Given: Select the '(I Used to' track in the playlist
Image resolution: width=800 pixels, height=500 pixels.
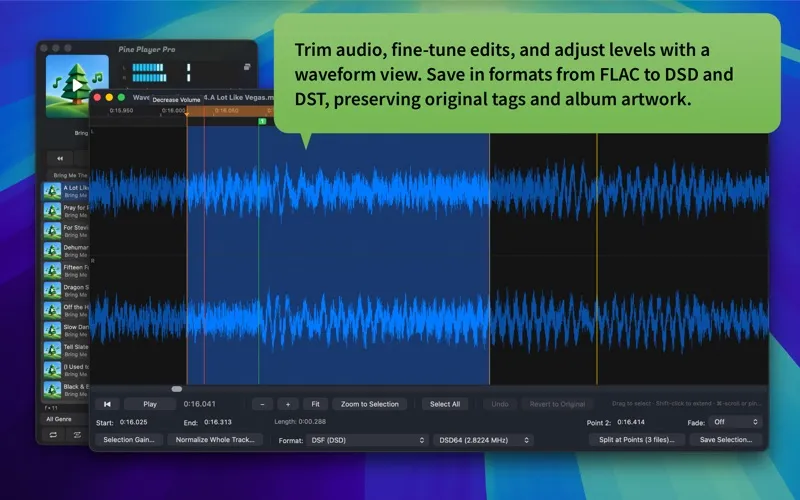Looking at the screenshot, I should point(65,370).
